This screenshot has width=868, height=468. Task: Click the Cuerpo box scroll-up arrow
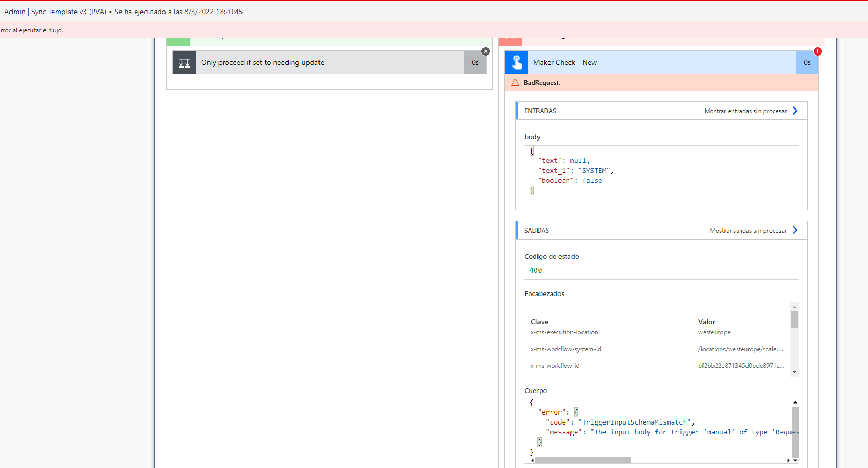(x=795, y=402)
